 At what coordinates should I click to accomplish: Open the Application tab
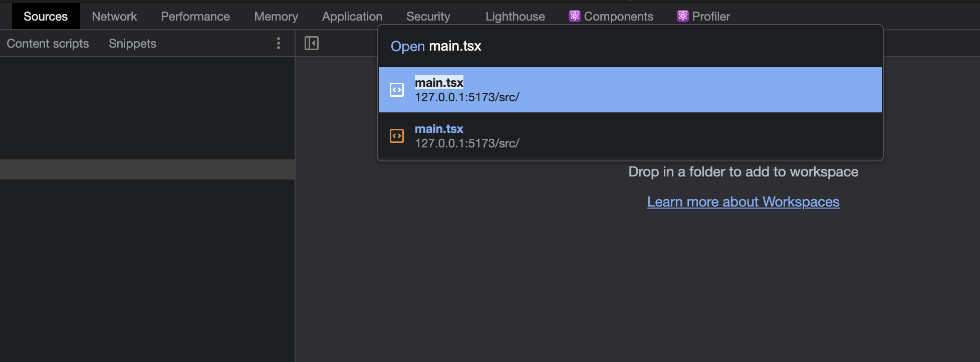[352, 16]
